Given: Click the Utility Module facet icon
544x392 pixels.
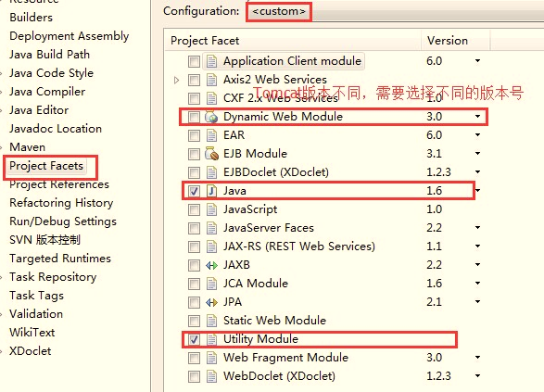Looking at the screenshot, I should tap(211, 339).
